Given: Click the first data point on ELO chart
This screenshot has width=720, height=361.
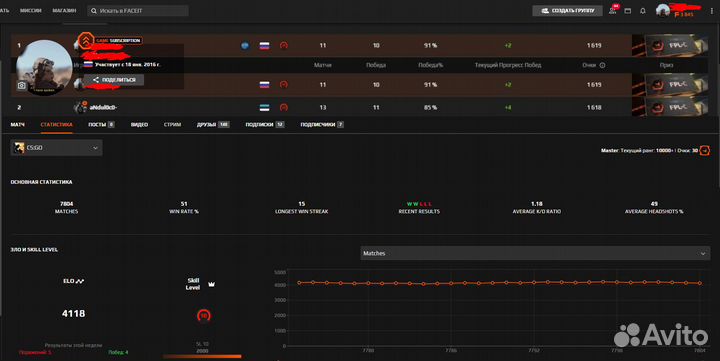Looking at the screenshot, I should point(299,282).
